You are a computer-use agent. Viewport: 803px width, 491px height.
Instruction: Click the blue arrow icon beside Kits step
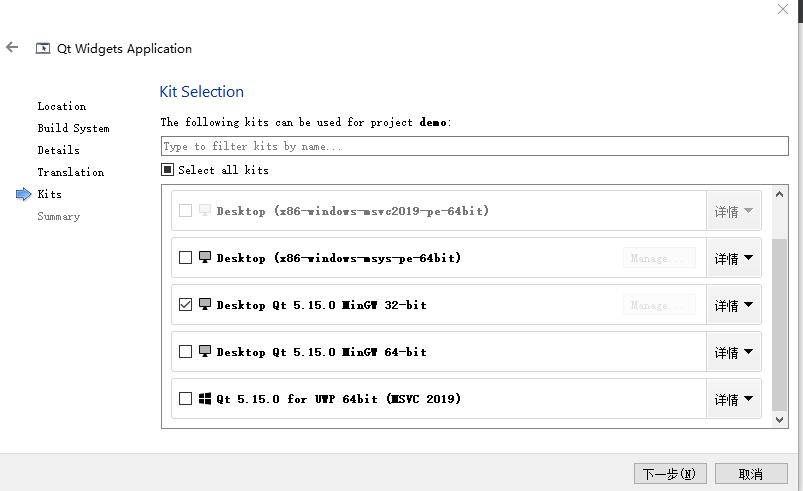click(x=24, y=194)
